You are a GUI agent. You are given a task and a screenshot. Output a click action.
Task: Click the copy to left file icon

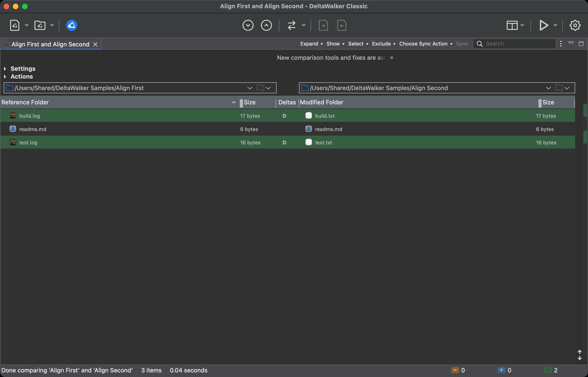point(342,25)
